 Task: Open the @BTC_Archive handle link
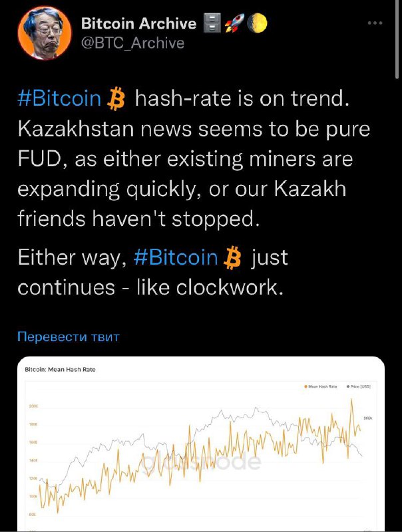click(132, 43)
